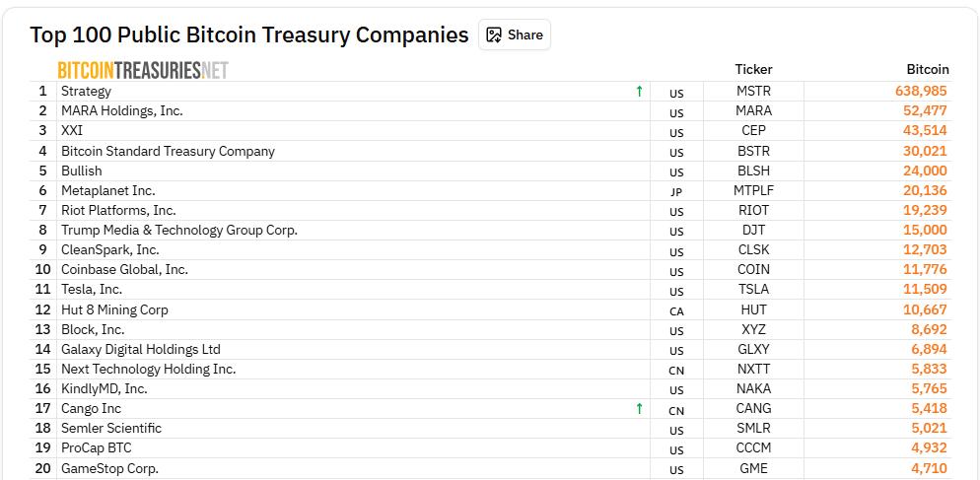Image resolution: width=980 pixels, height=480 pixels.
Task: Click the MSTR ticker symbol
Action: (x=753, y=91)
